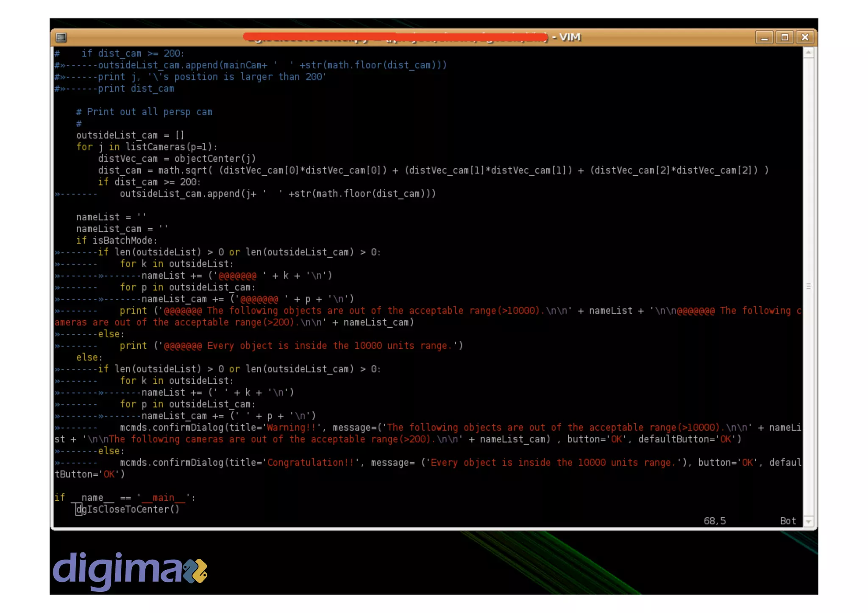Close the VIM window

tap(805, 37)
